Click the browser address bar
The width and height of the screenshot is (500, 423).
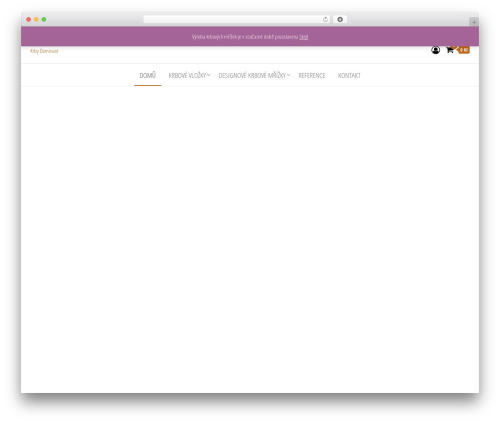[x=237, y=19]
